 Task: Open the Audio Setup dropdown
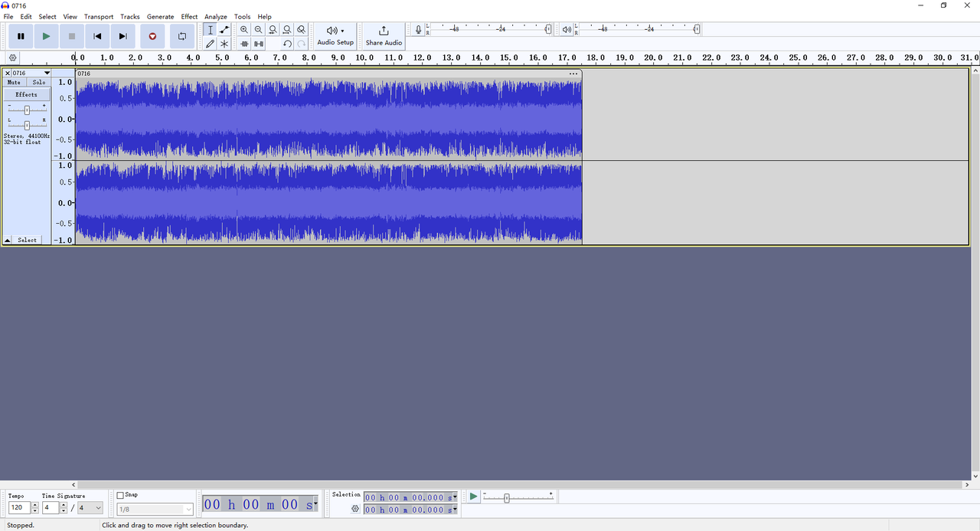(335, 36)
